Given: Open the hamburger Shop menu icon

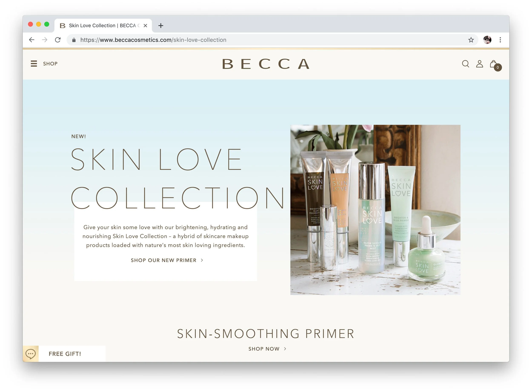Looking at the screenshot, I should tap(34, 64).
